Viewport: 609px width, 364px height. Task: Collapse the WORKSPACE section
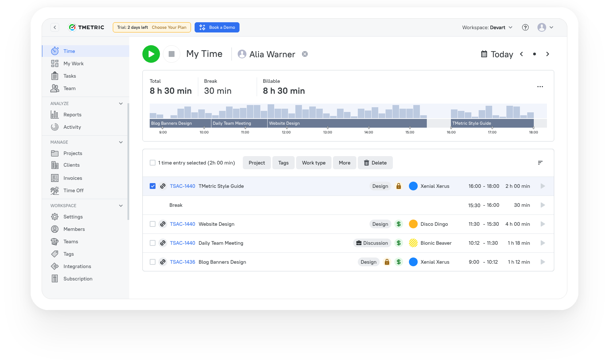pos(121,206)
